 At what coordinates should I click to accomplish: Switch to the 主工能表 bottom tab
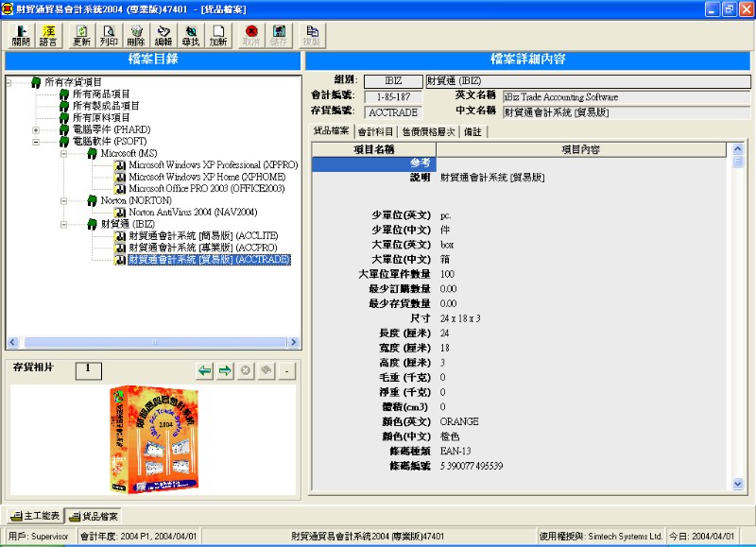tap(36, 516)
